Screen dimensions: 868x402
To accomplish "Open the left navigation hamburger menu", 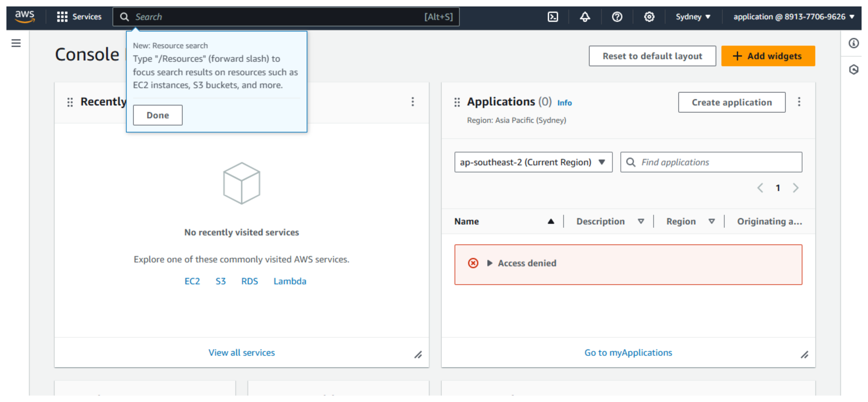I will pyautogui.click(x=16, y=43).
